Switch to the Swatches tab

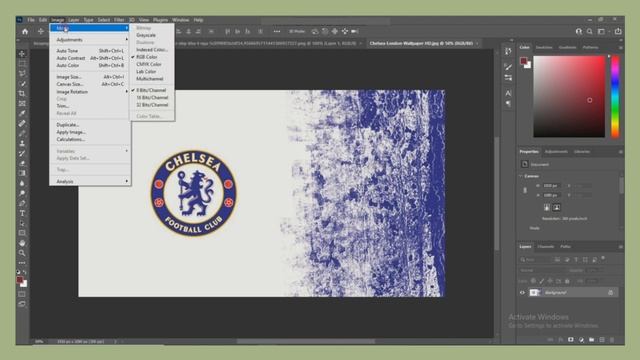[x=544, y=47]
